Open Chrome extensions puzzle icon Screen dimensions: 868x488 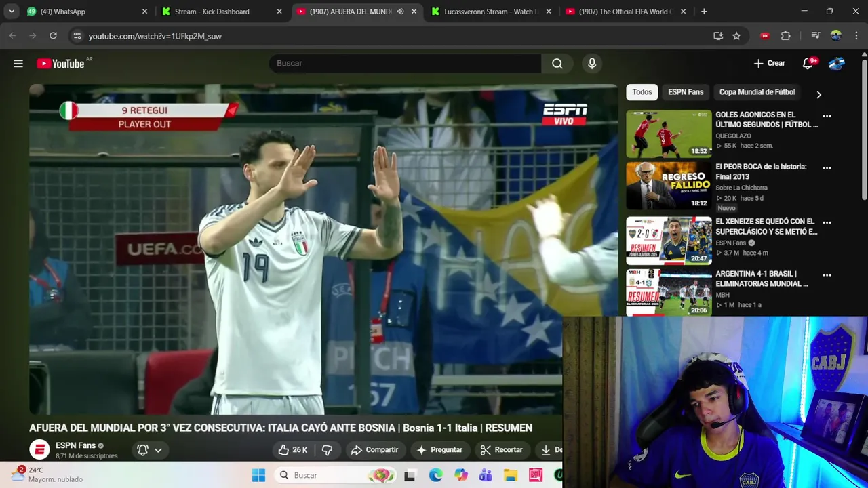point(786,36)
